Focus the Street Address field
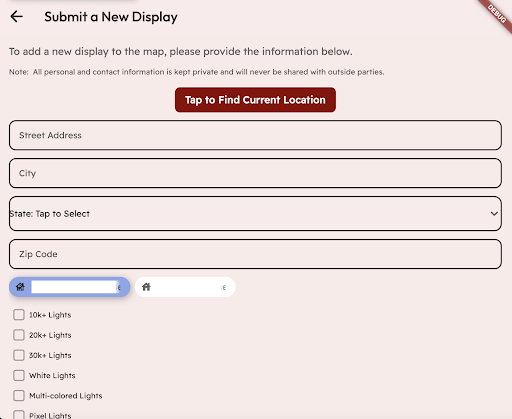The image size is (512, 419). 255,135
